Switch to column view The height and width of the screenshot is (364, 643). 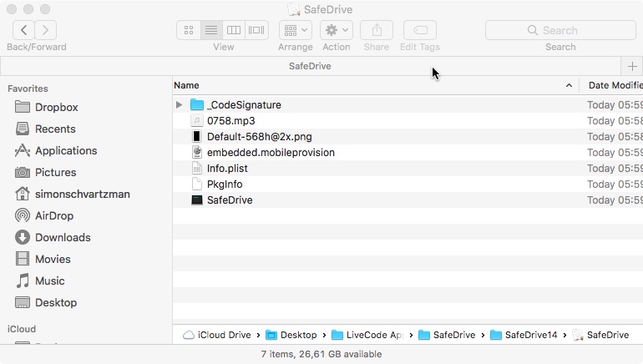tap(235, 30)
